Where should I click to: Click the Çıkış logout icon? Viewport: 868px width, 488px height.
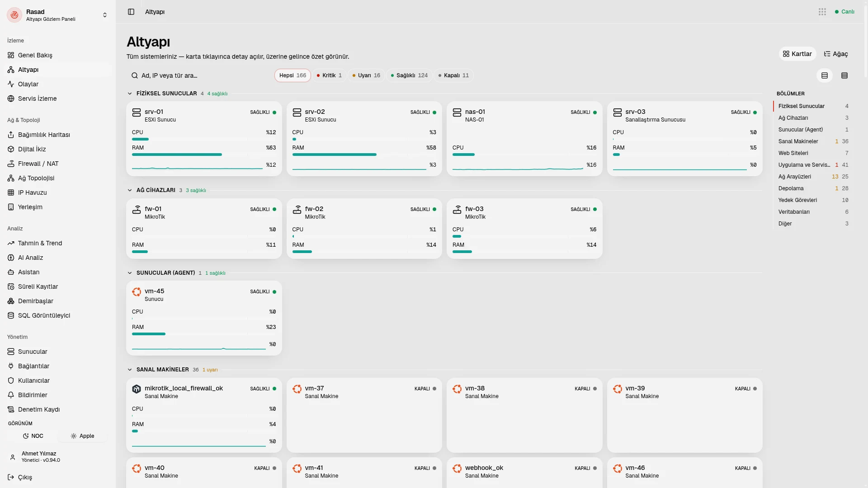click(11, 477)
